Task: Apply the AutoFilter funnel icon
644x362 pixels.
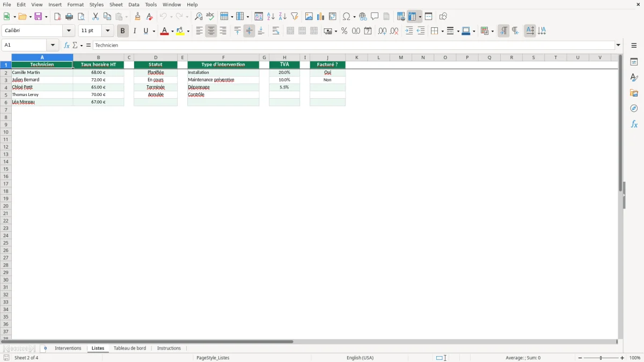Action: 295,17
